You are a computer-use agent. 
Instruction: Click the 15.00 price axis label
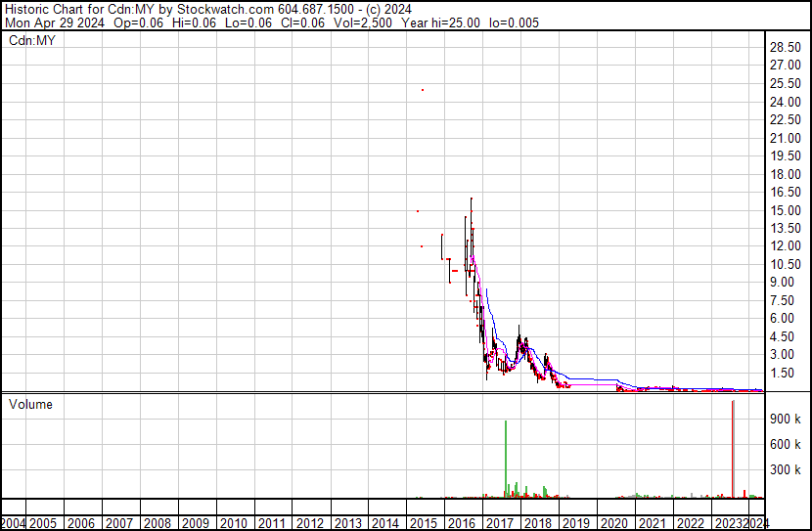(786, 210)
